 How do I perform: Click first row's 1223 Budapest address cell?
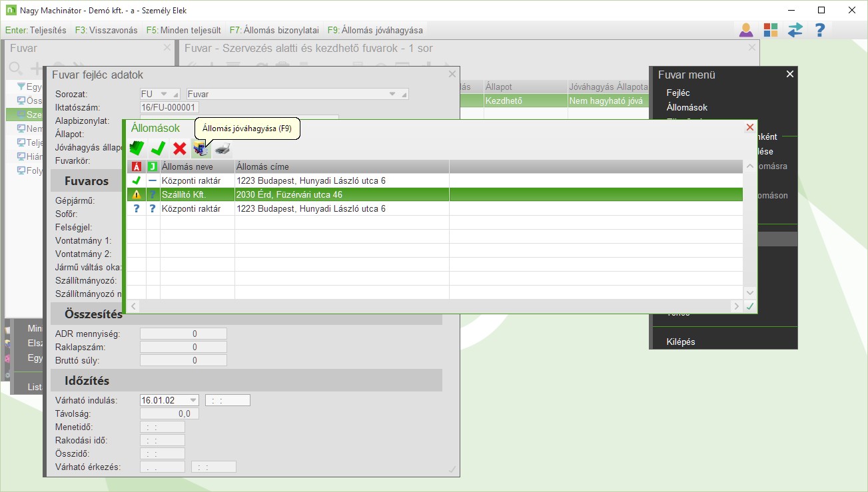tap(342, 180)
